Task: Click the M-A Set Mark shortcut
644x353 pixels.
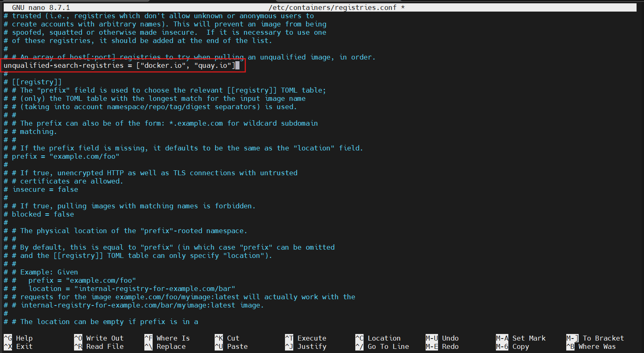Action: pyautogui.click(x=521, y=338)
